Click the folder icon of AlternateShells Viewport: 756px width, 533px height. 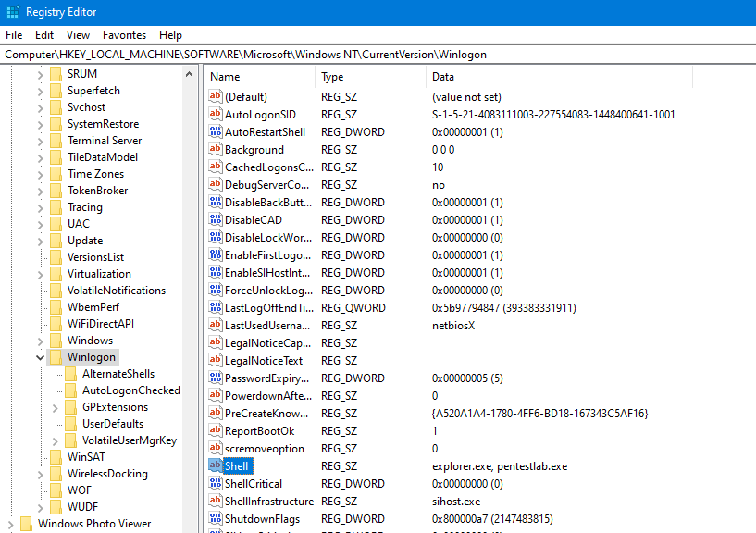[71, 374]
